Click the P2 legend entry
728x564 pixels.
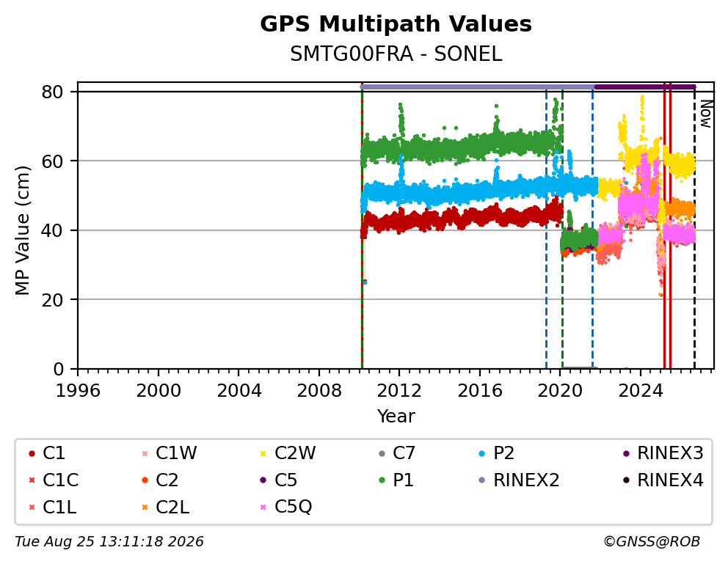[497, 453]
